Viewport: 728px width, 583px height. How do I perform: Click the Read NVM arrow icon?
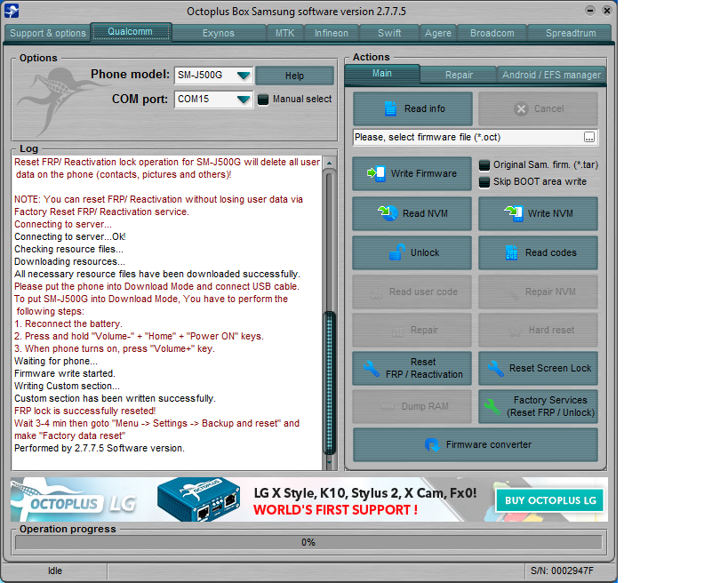388,213
